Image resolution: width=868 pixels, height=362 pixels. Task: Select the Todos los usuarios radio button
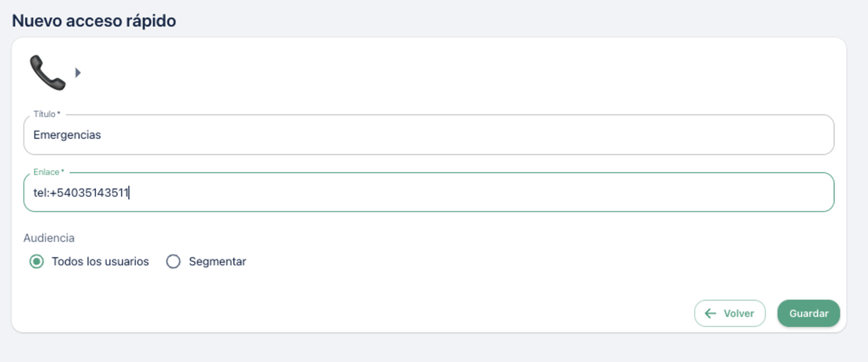(x=37, y=261)
